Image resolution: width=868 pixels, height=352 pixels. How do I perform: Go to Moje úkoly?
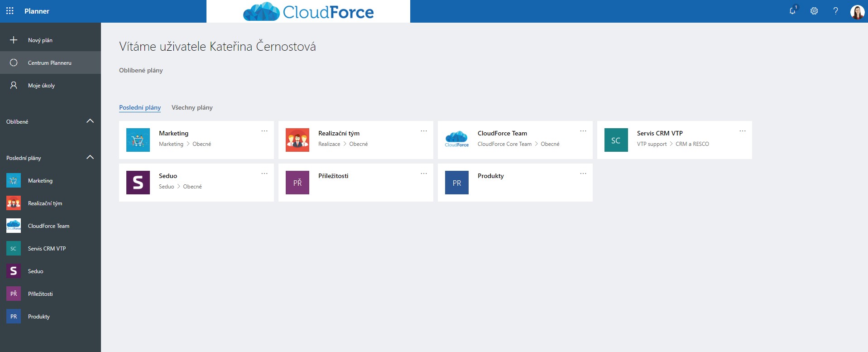(41, 85)
